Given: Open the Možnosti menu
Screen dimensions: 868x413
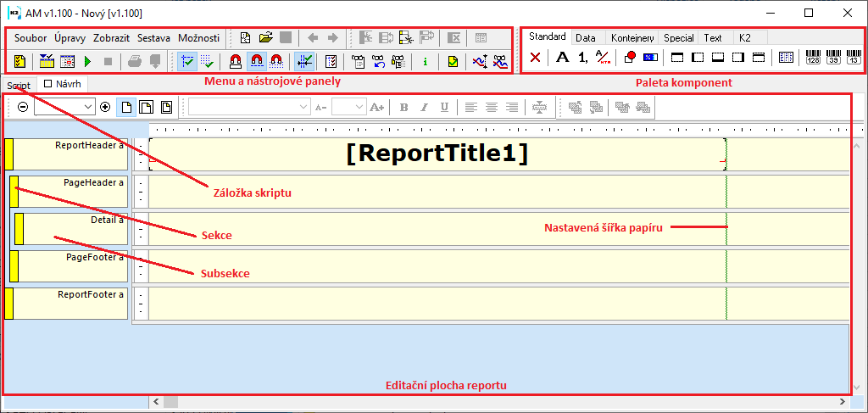Looking at the screenshot, I should point(198,38).
